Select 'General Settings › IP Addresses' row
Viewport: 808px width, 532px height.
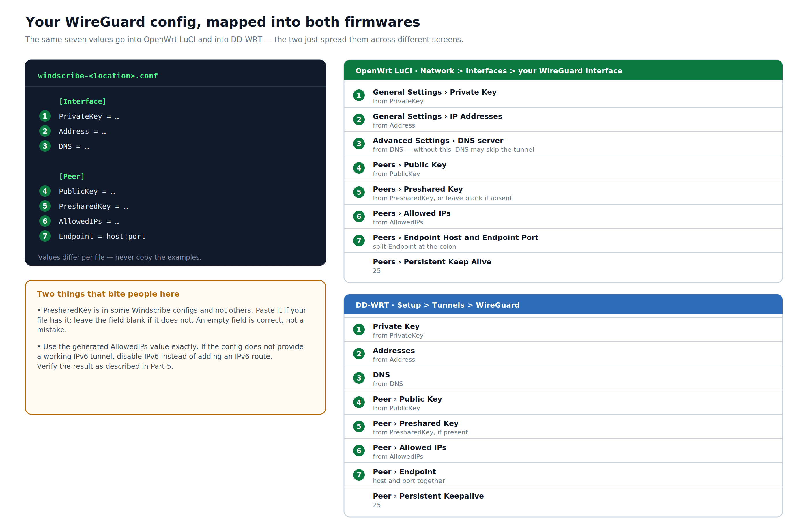563,119
